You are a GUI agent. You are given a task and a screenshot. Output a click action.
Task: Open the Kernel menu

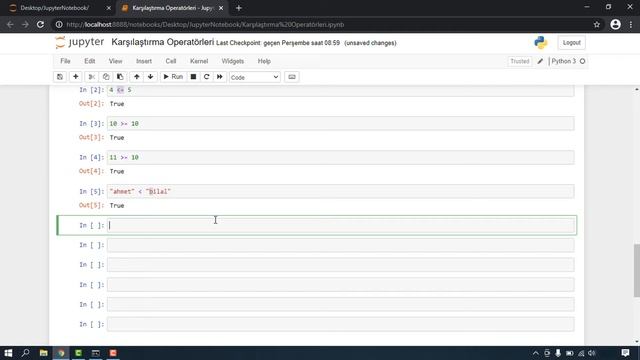(199, 61)
